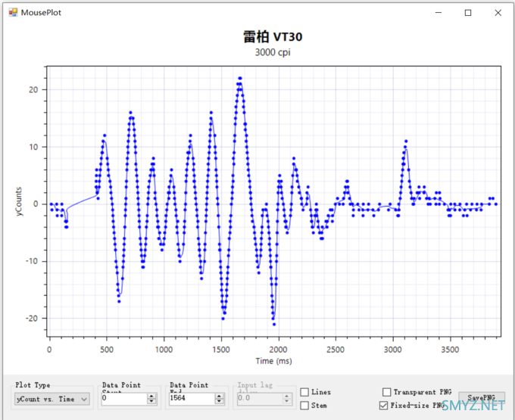Open the Plot Type dropdown
This screenshot has width=515, height=420.
52,399
